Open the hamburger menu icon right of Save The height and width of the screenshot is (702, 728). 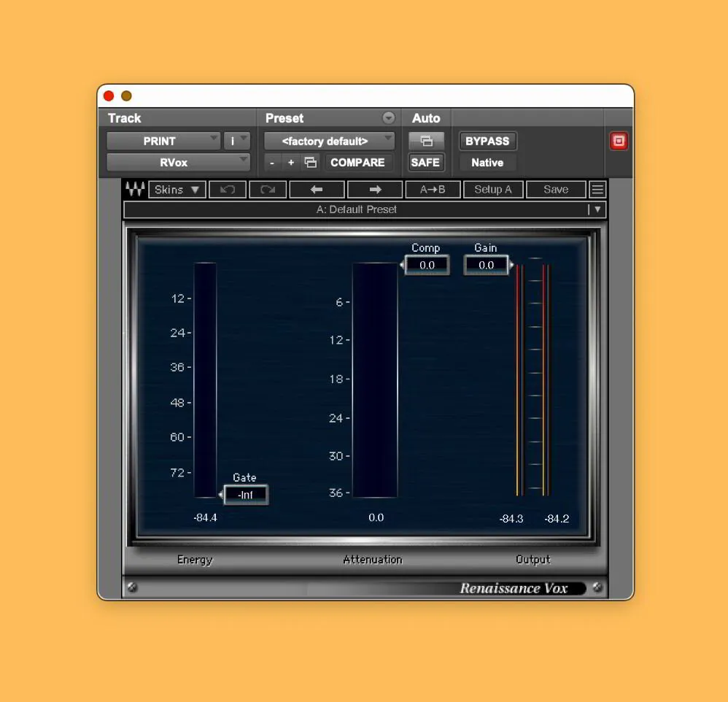(597, 189)
